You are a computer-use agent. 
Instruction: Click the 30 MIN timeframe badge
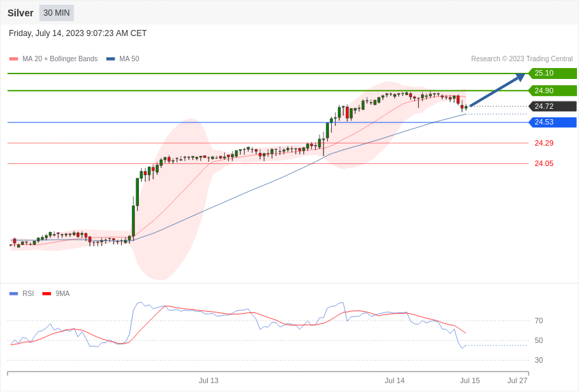(x=57, y=13)
